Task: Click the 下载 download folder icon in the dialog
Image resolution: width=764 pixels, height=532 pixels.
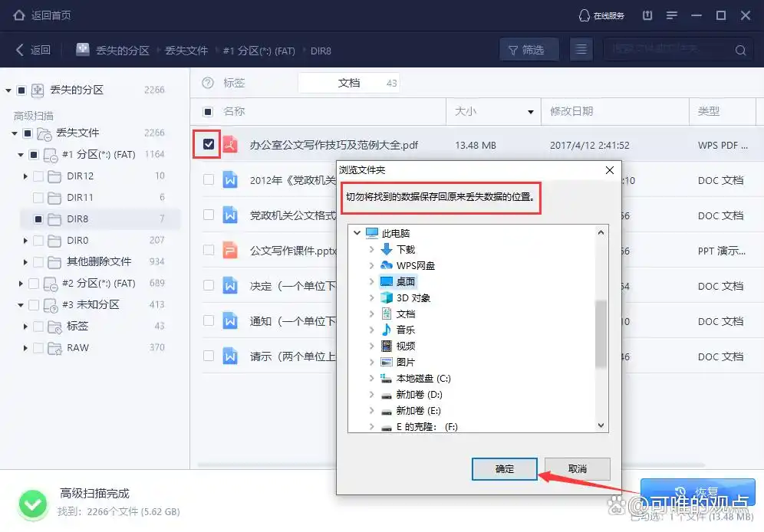Action: click(x=387, y=249)
